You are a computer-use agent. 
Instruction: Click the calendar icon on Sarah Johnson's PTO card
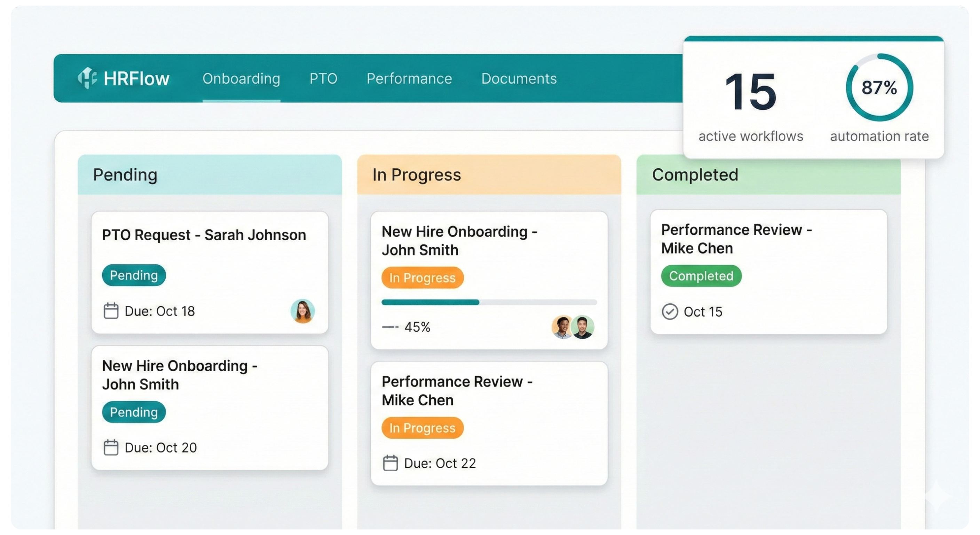point(111,311)
